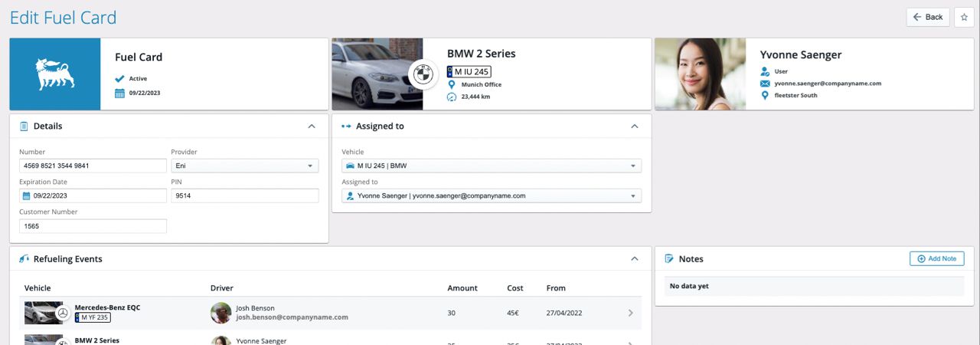Open Yvonne Saenger's profile photo
Screen dimensions: 980x345
[700, 74]
